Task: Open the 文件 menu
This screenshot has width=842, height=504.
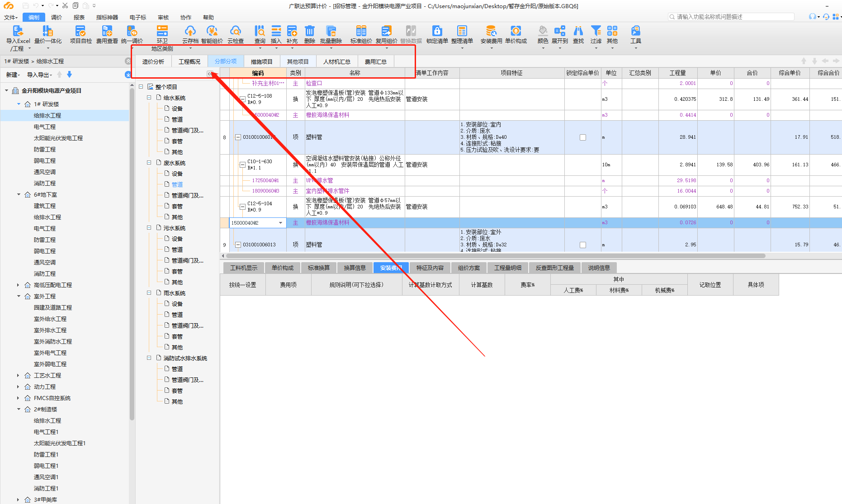Action: tap(10, 17)
